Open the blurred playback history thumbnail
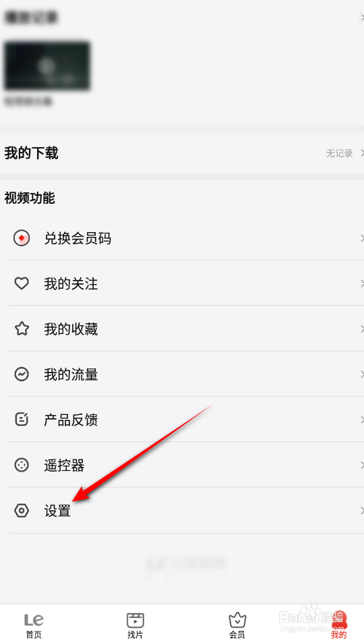The width and height of the screenshot is (364, 641). [x=47, y=65]
